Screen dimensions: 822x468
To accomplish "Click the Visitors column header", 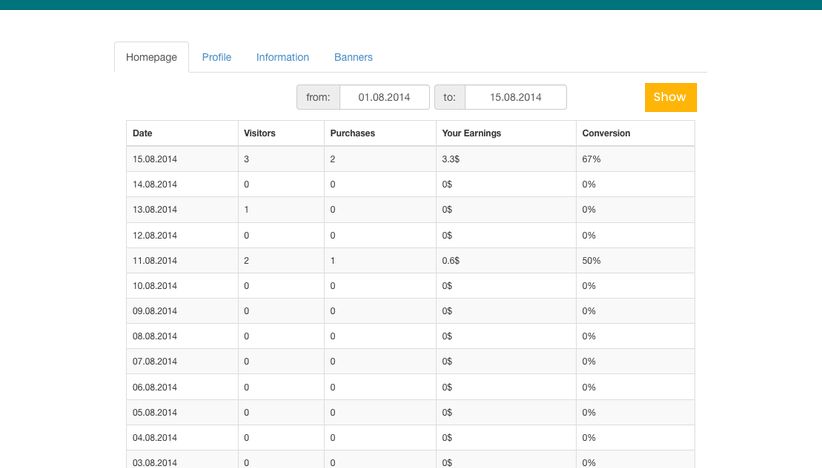I will pos(259,133).
